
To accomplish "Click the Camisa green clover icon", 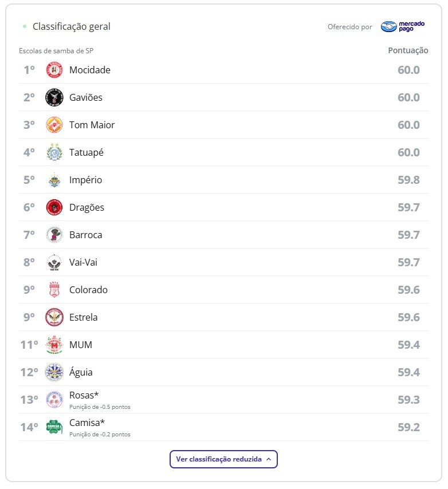I will coord(54,427).
